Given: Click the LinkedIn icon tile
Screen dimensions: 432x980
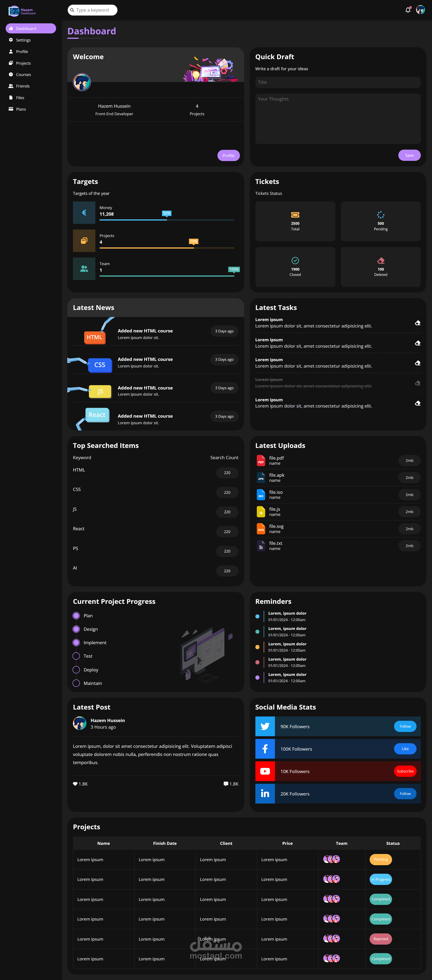Looking at the screenshot, I should [x=265, y=794].
